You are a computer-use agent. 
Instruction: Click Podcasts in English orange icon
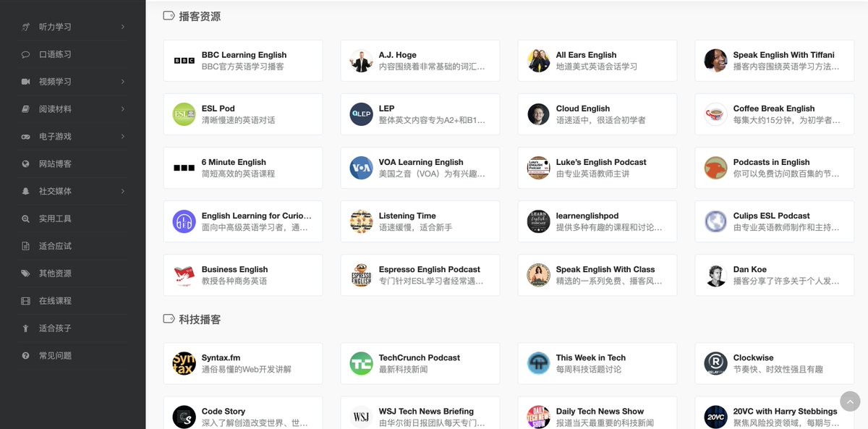(x=715, y=168)
